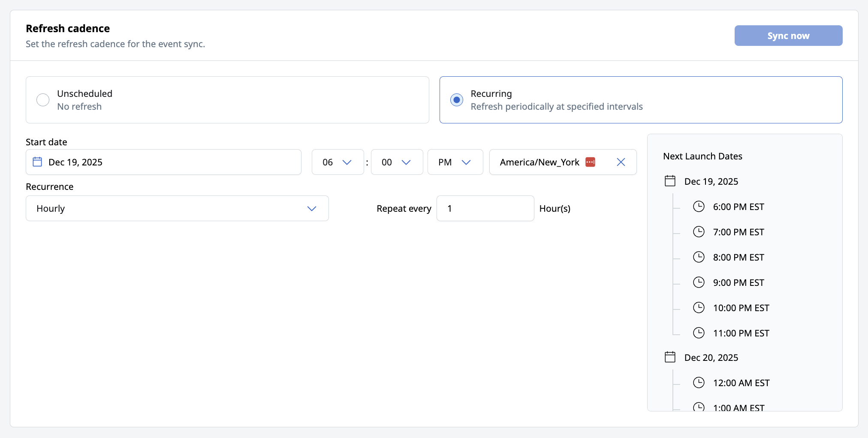Click the 8:00 PM EST launch time text
The height and width of the screenshot is (438, 868).
pyautogui.click(x=738, y=258)
